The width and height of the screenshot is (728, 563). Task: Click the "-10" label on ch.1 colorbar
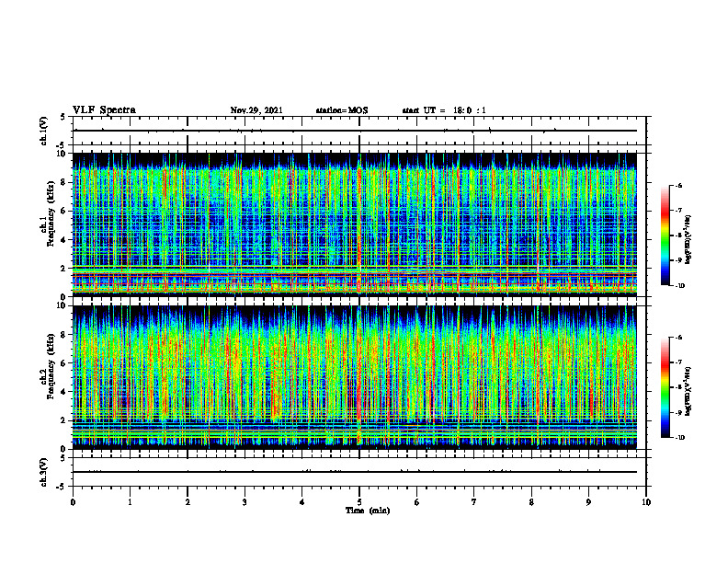tap(679, 286)
